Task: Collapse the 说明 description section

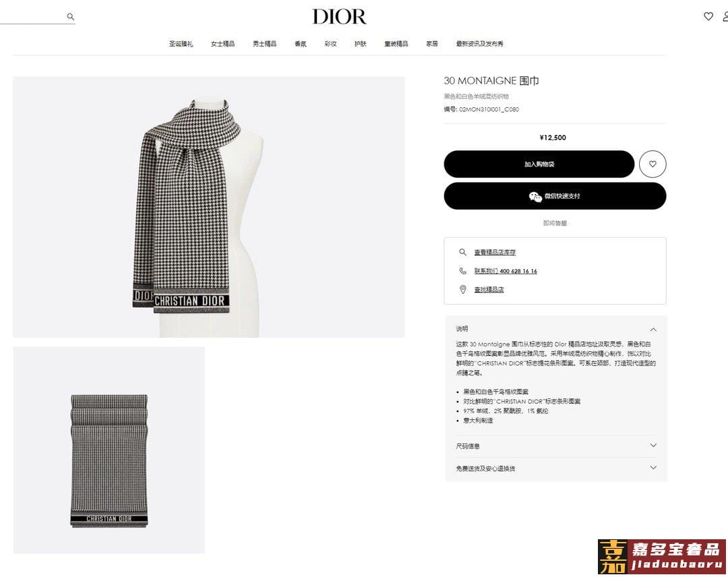Action: click(x=653, y=329)
